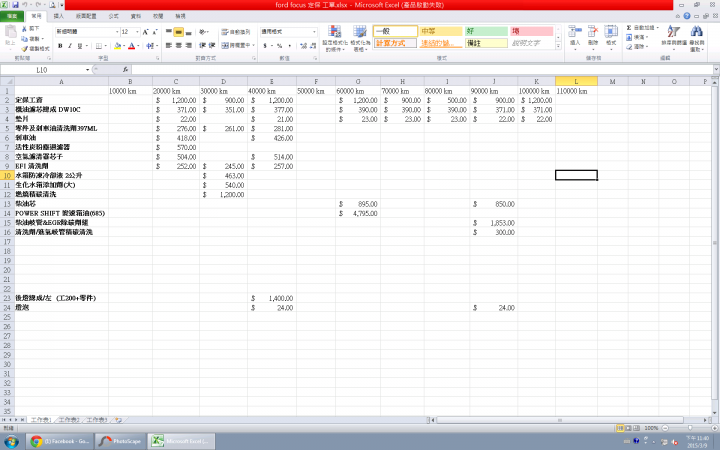The height and width of the screenshot is (450, 720).
Task: Switch to Normal view in the status bar
Action: pyautogui.click(x=620, y=428)
